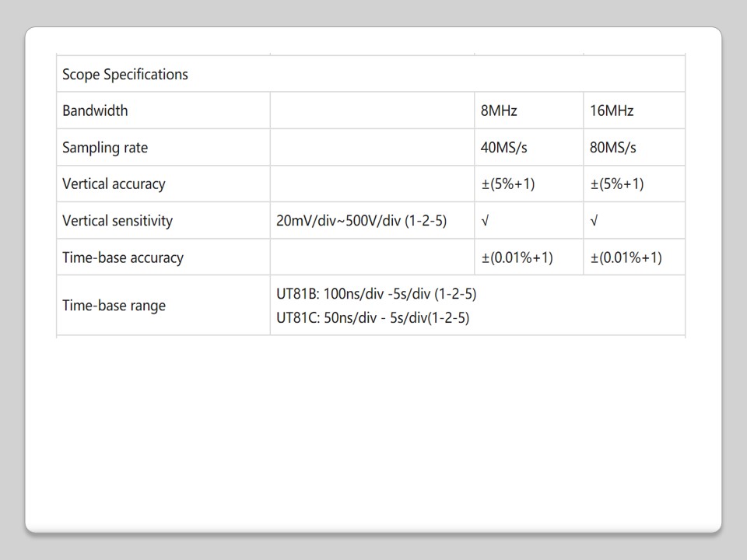Click Time-base accuracy value under 16MHz column
This screenshot has height=560, width=747.
pyautogui.click(x=626, y=257)
